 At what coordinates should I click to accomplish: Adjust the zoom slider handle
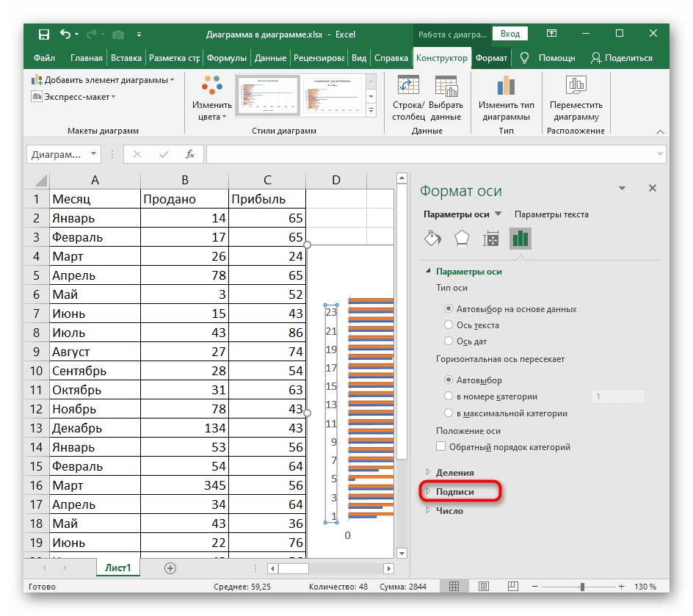(x=582, y=587)
